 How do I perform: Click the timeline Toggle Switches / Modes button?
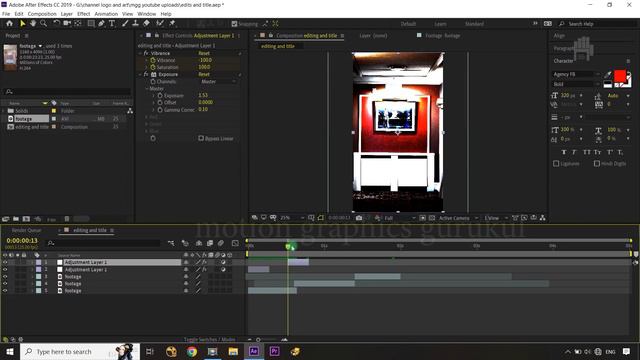click(209, 340)
